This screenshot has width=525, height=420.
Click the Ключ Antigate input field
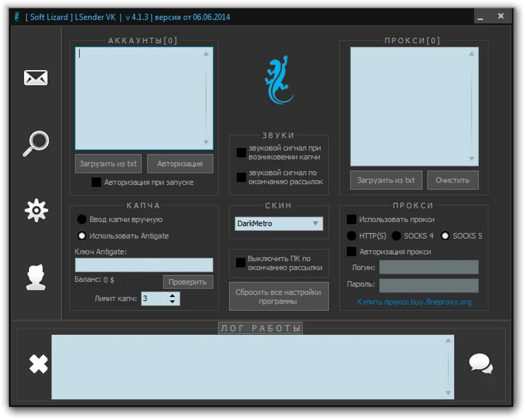(144, 265)
